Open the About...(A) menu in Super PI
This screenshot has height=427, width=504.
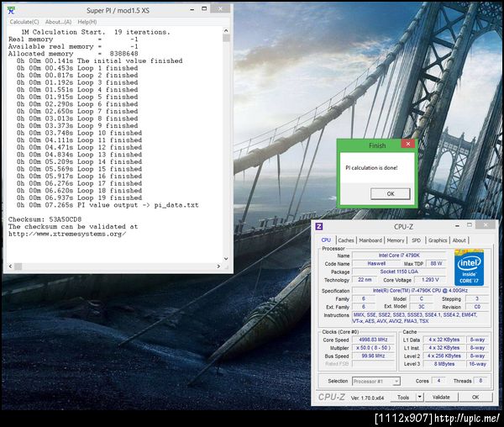58,22
